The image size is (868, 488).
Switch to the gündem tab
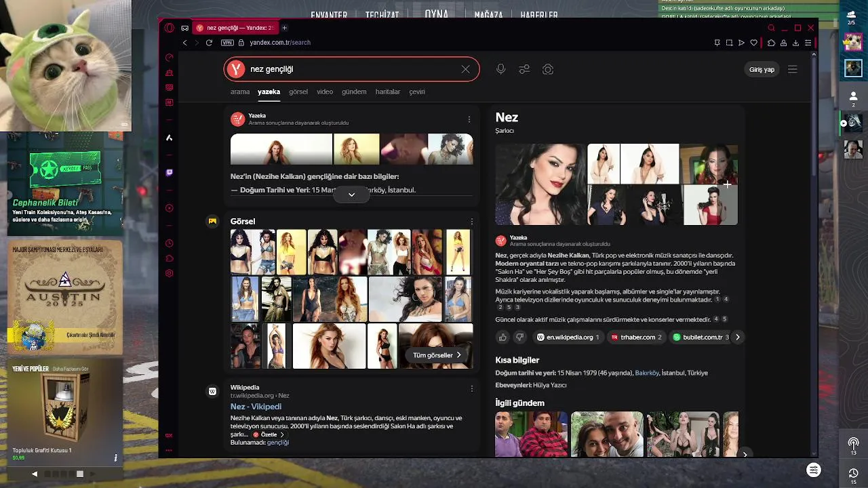click(354, 91)
